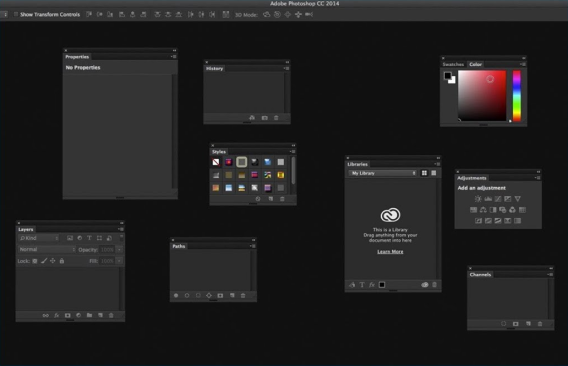Toggle filter for pixel layers
Screen dimensions: 568x366
(x=70, y=238)
